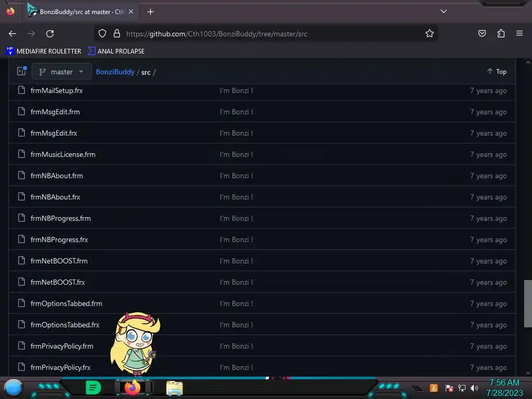This screenshot has height=399, width=532.
Task: Open the volume speaker tray icon
Action: tap(474, 388)
